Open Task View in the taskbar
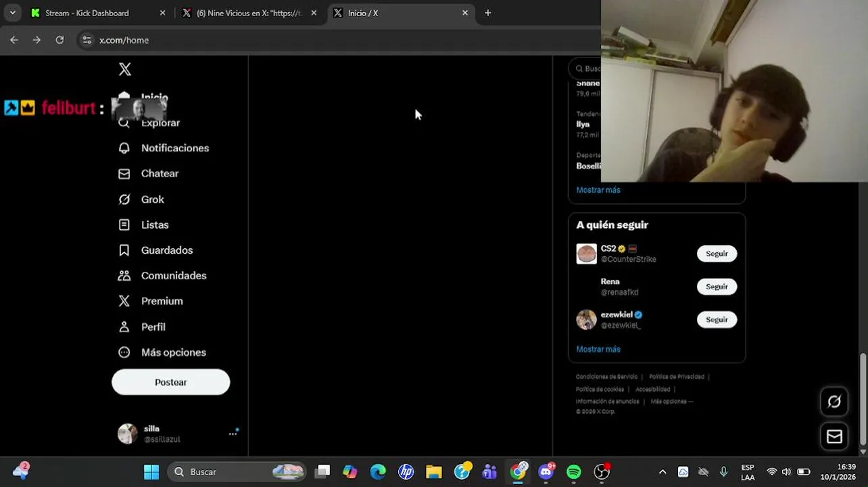The width and height of the screenshot is (868, 487). pos(322,471)
